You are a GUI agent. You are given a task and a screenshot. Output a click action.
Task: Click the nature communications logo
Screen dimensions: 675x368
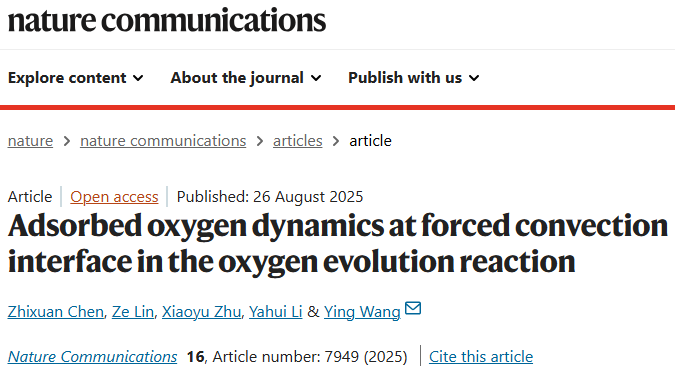point(167,20)
